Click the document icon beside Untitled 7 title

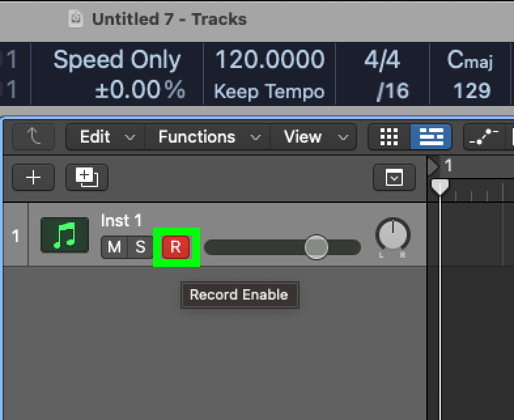tap(76, 19)
